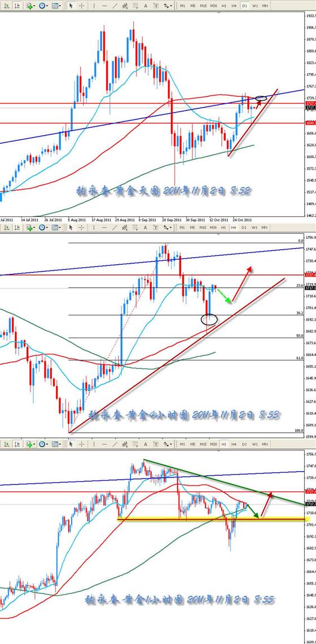
Task: Switch 4-hour chart toolbar to D1 timeframe
Action: (x=244, y=227)
